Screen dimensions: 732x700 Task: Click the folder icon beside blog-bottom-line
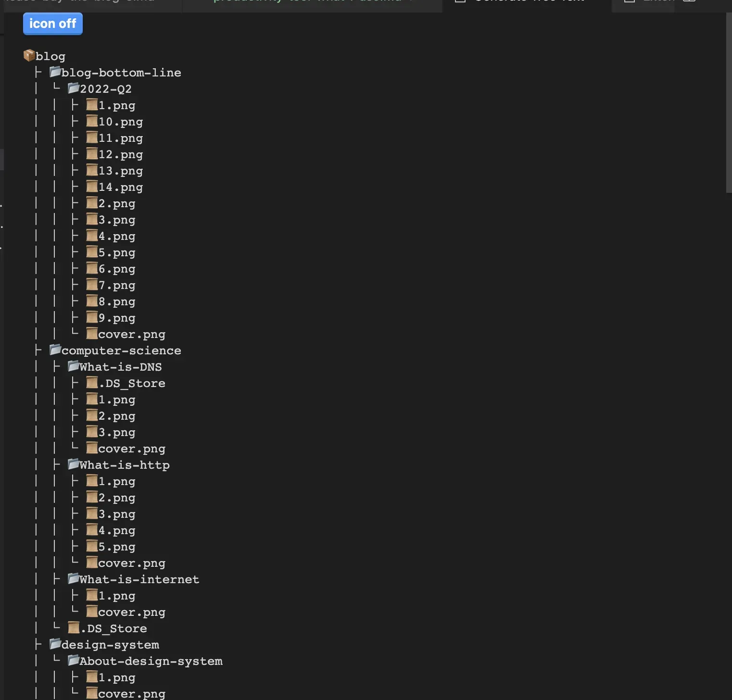click(54, 72)
